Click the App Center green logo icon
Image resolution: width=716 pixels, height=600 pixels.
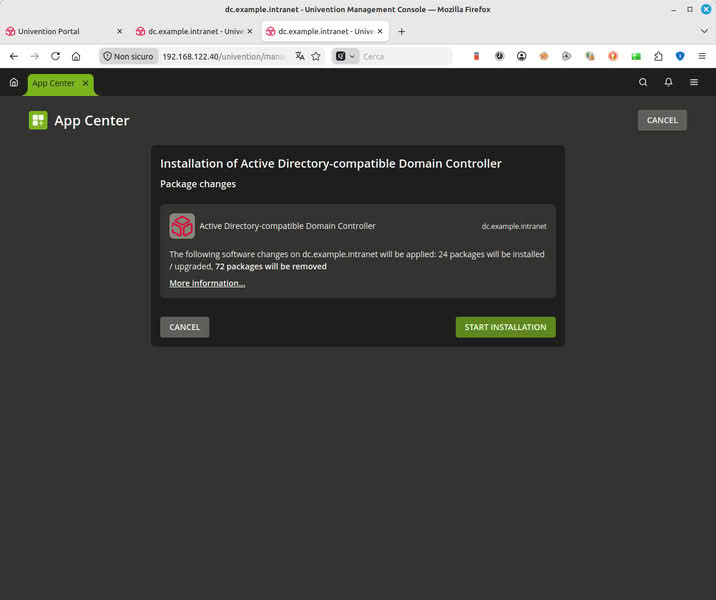click(x=38, y=121)
